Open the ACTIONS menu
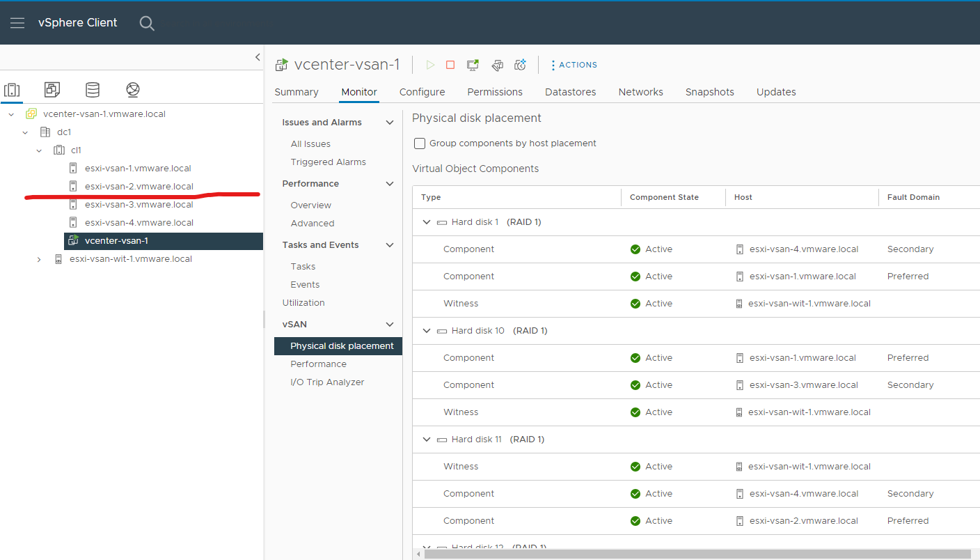 click(574, 65)
